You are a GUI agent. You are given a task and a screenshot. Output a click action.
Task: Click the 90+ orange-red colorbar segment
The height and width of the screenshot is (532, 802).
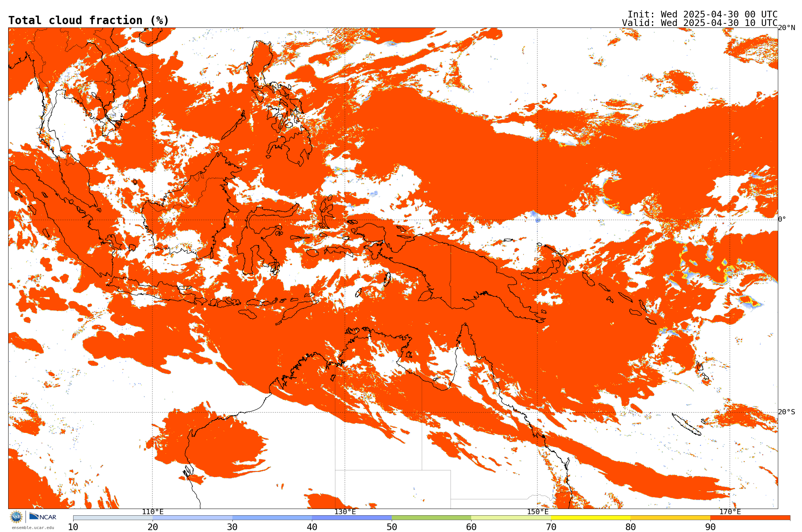coord(750,518)
